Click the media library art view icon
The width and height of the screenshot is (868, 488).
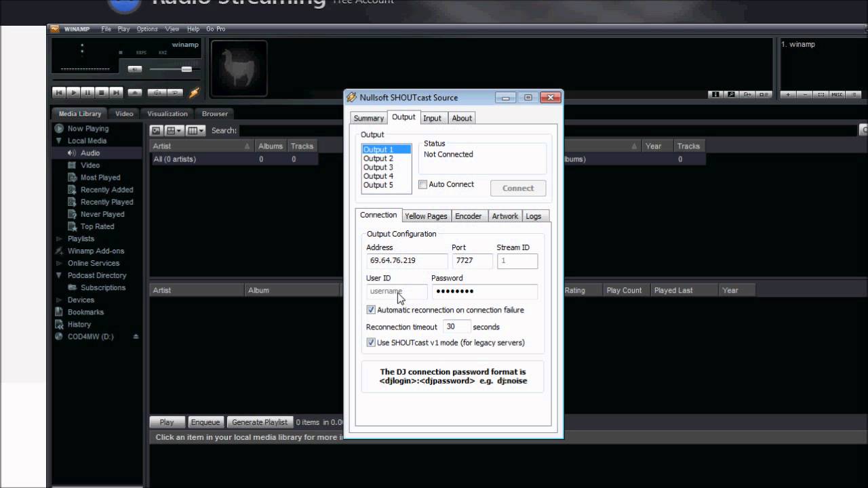coord(156,130)
